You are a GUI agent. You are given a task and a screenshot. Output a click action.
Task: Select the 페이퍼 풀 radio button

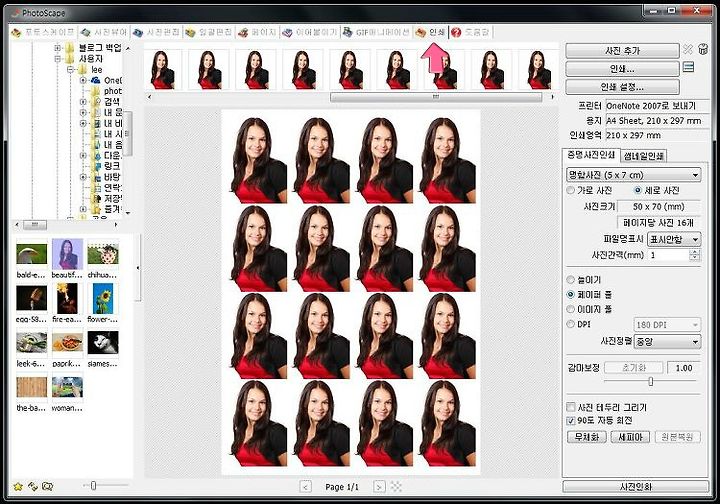[x=570, y=294]
